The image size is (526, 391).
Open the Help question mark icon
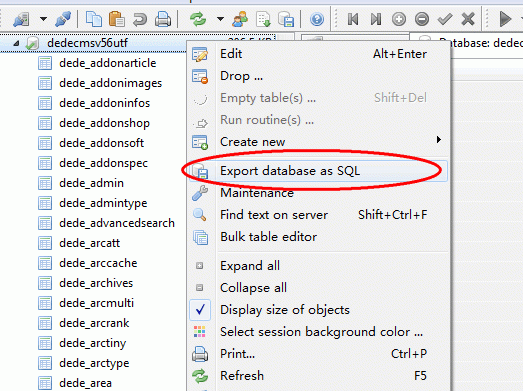click(317, 19)
